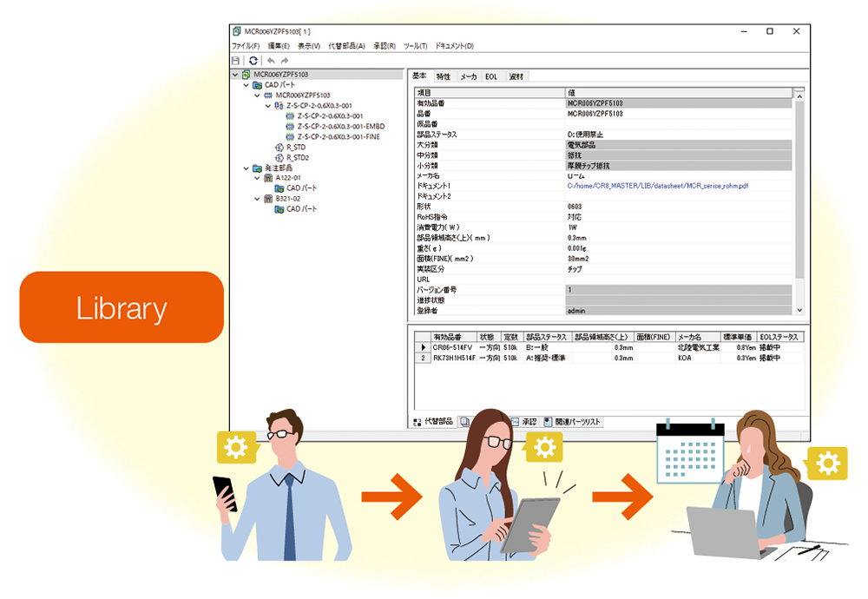Click the Refresh icon in toolbar

coord(253,61)
